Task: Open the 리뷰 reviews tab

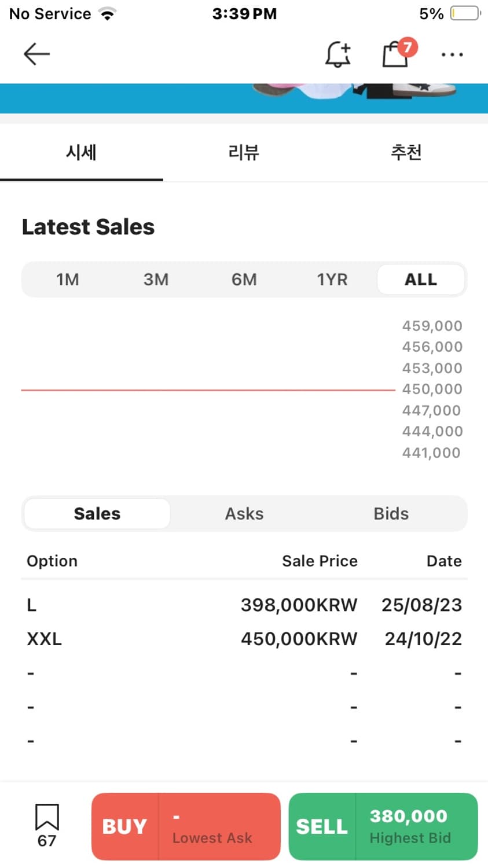Action: [x=244, y=153]
